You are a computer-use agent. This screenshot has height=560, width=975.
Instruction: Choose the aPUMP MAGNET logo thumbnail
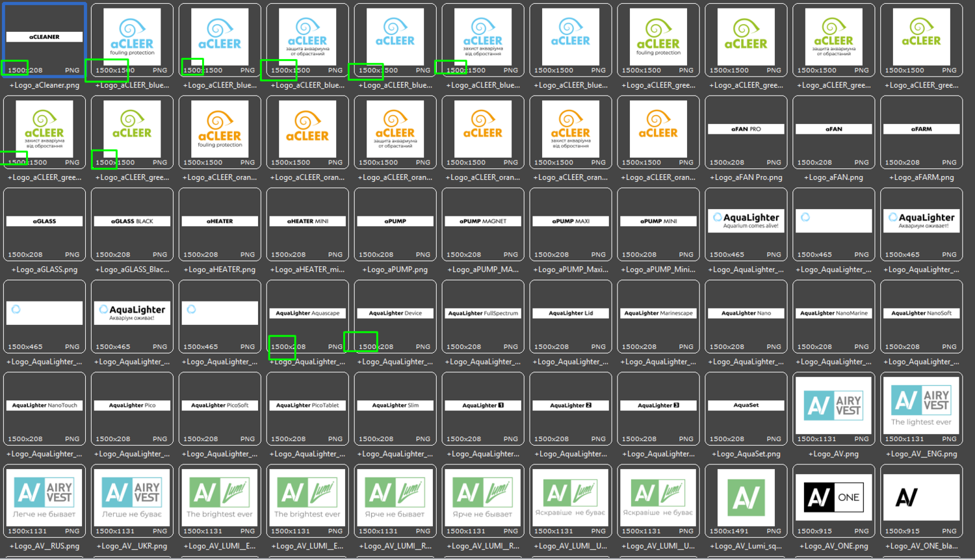(x=483, y=224)
